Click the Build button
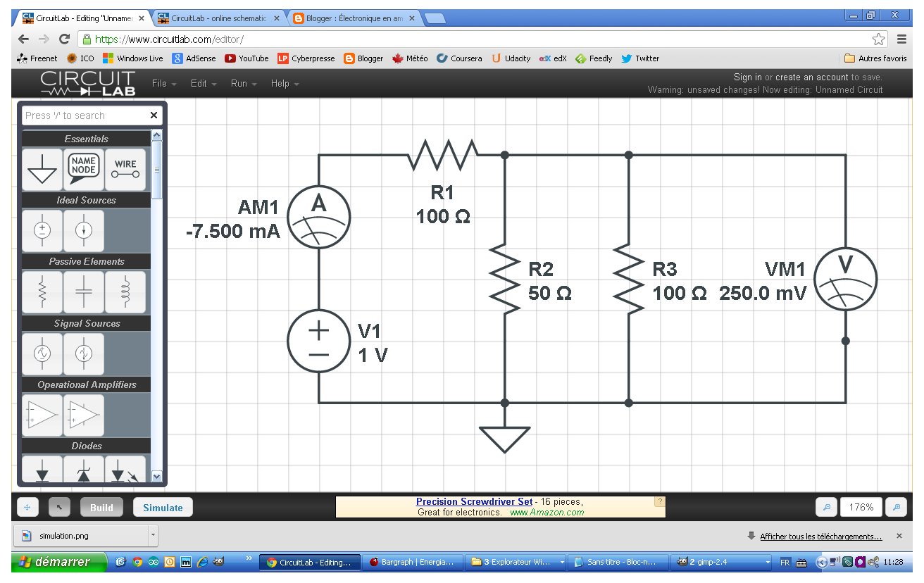The width and height of the screenshot is (924, 583). 101,508
